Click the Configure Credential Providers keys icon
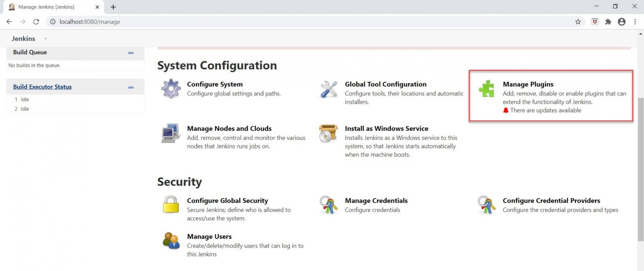This screenshot has width=644, height=271. [x=487, y=205]
